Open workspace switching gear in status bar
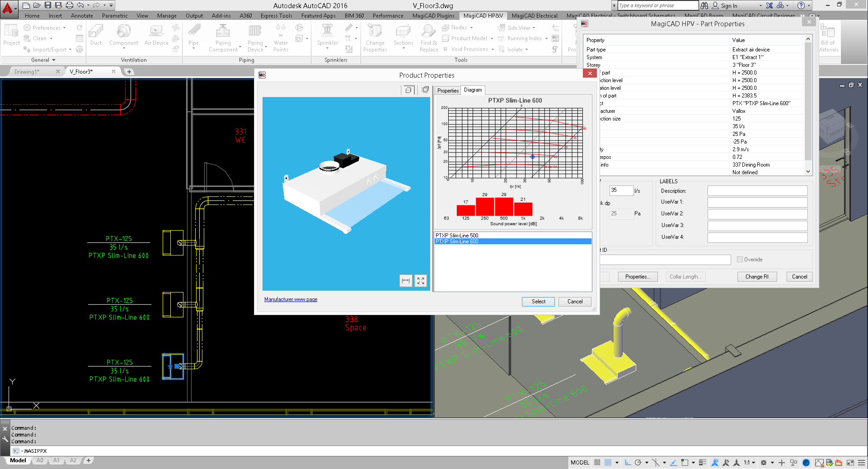The height and width of the screenshot is (469, 868). click(764, 462)
